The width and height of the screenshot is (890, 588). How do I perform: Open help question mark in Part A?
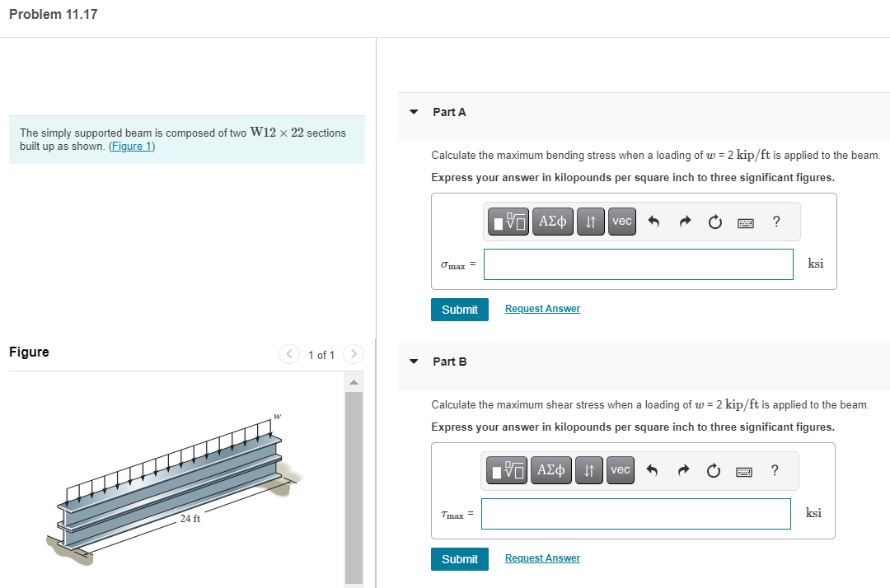[x=776, y=222]
